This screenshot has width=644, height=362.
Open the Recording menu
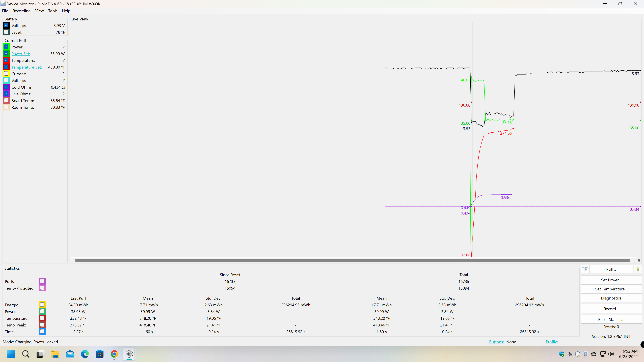[21, 11]
